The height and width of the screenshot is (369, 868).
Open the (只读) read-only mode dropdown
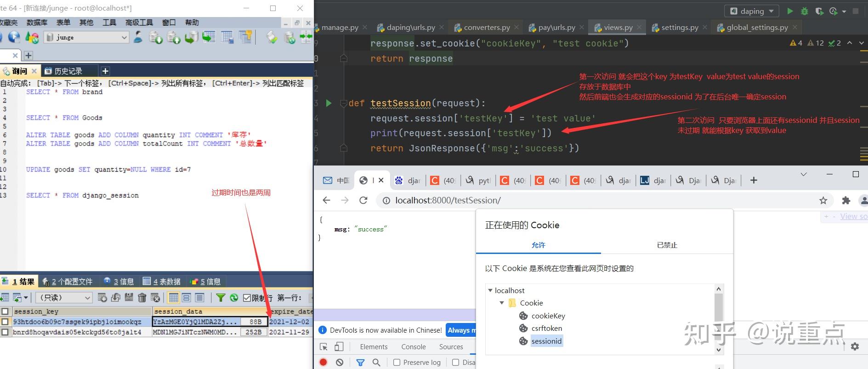(x=87, y=298)
